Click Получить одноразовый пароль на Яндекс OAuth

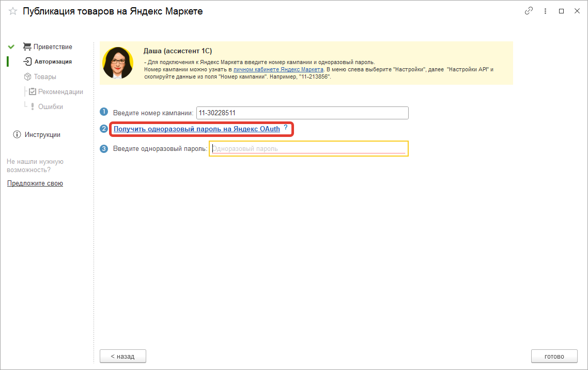tap(197, 129)
